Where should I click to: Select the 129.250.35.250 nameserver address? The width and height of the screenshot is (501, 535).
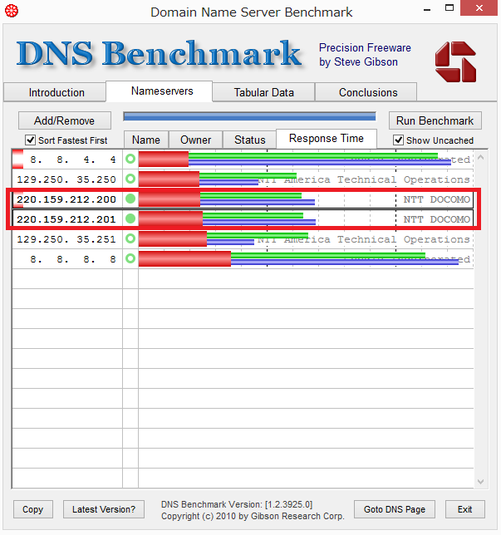[x=67, y=179]
